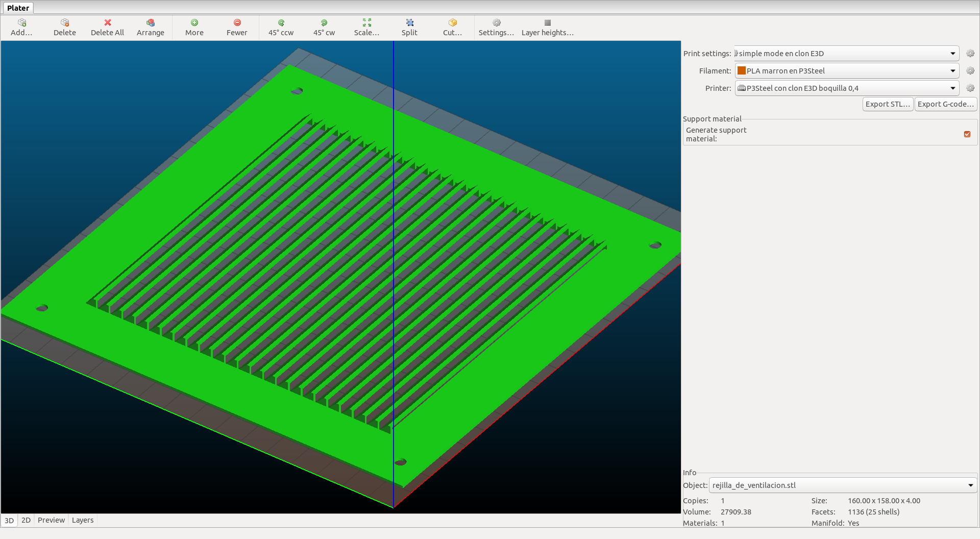Expand the Print settings dropdown

click(x=952, y=54)
